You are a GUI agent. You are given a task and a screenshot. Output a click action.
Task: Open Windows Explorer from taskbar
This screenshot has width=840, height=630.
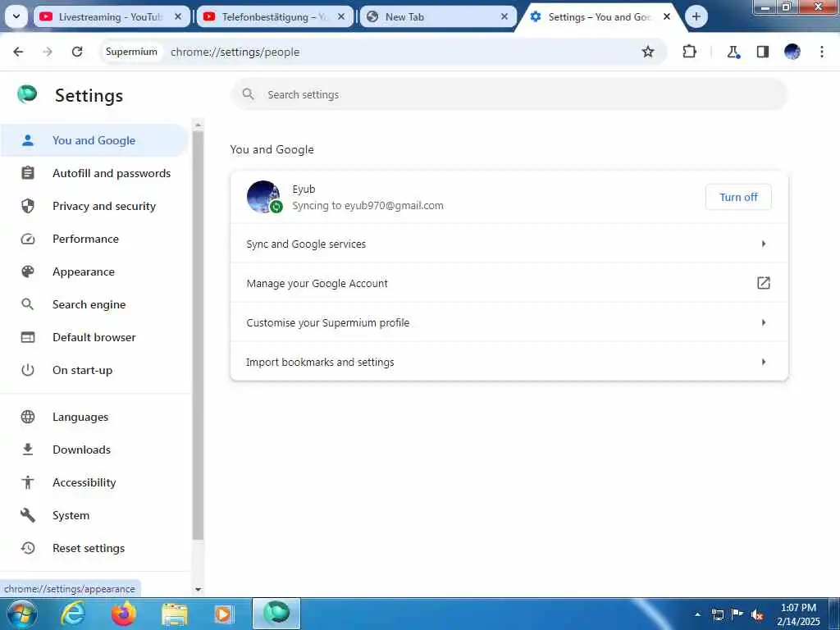[175, 614]
